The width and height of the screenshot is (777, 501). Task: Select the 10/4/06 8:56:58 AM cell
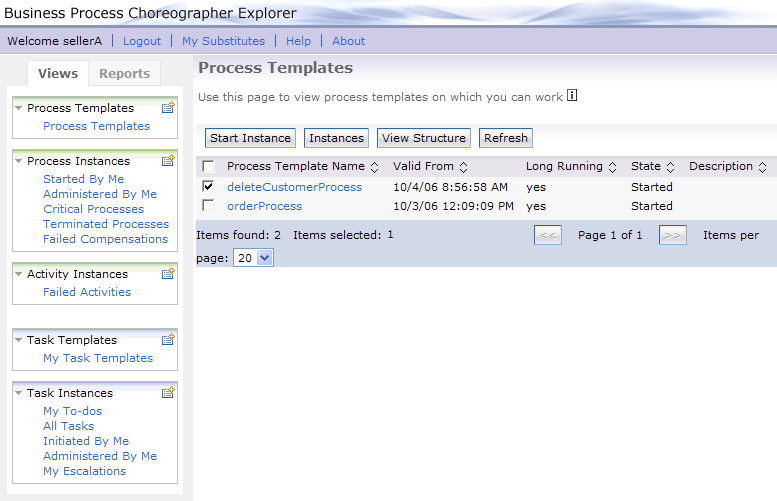click(450, 187)
